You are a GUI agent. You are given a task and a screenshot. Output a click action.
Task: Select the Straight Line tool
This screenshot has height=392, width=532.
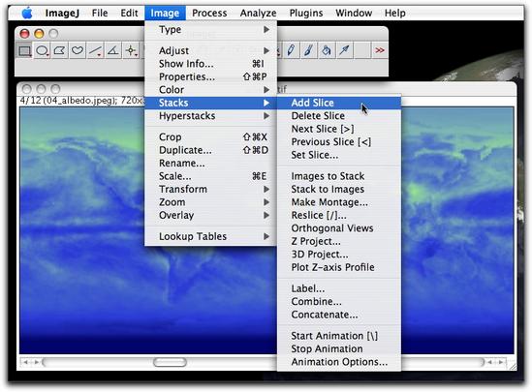(x=95, y=51)
